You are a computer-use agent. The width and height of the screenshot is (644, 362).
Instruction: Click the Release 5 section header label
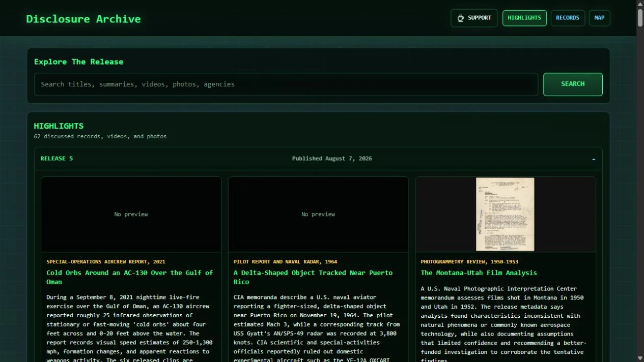[57, 159]
